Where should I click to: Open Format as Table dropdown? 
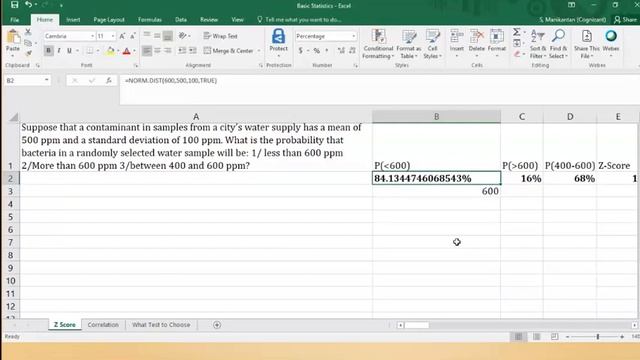pos(408,44)
